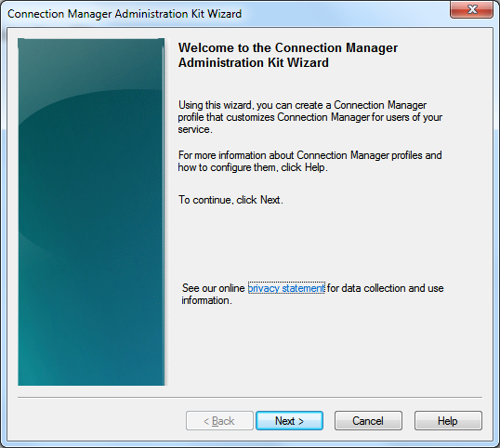The height and width of the screenshot is (448, 500).
Task: Close the wizard using the red X
Action: (x=471, y=9)
